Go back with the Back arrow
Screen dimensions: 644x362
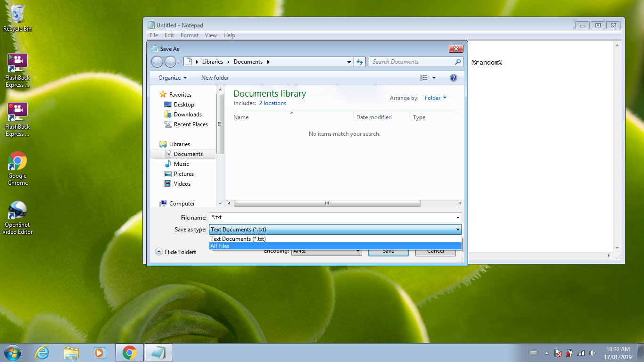pos(157,62)
